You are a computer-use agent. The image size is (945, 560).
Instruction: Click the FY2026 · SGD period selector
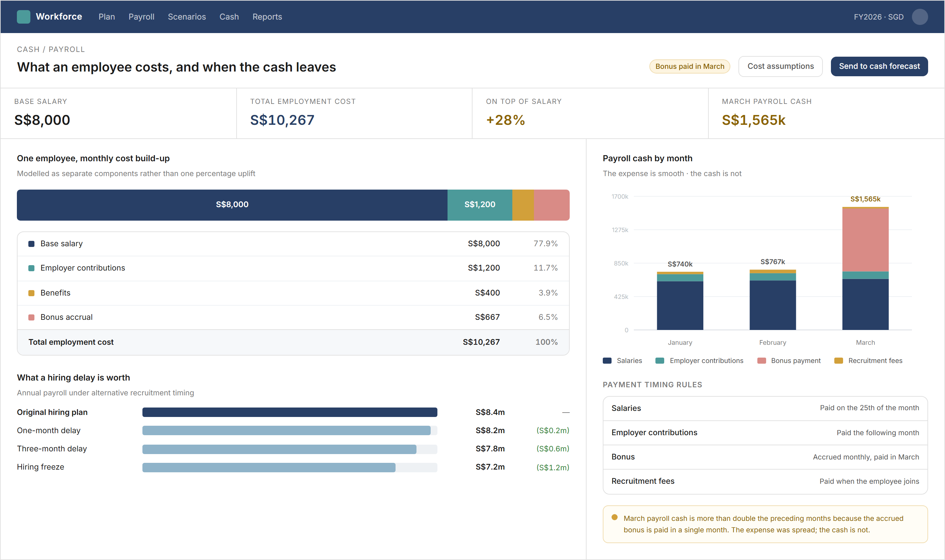(x=878, y=17)
